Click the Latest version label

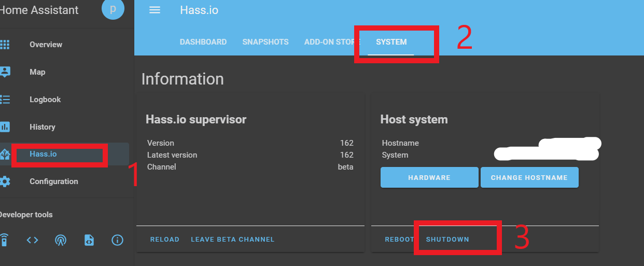(x=172, y=155)
